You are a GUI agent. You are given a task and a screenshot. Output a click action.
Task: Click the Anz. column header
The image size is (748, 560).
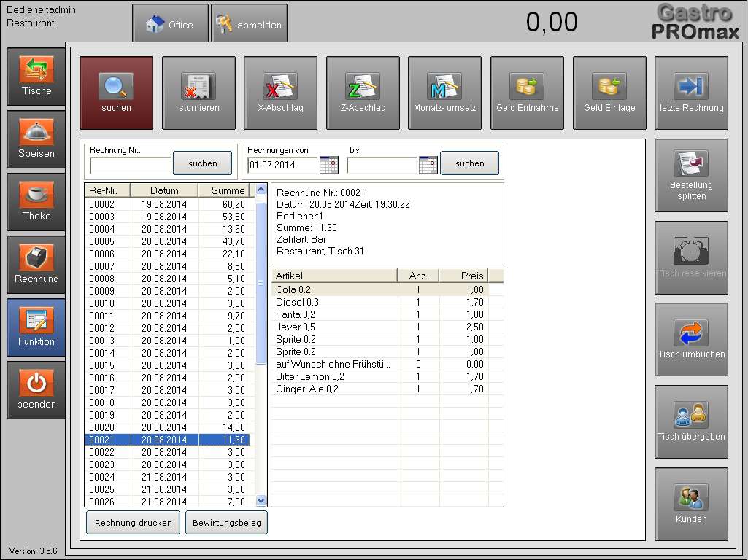pyautogui.click(x=418, y=276)
